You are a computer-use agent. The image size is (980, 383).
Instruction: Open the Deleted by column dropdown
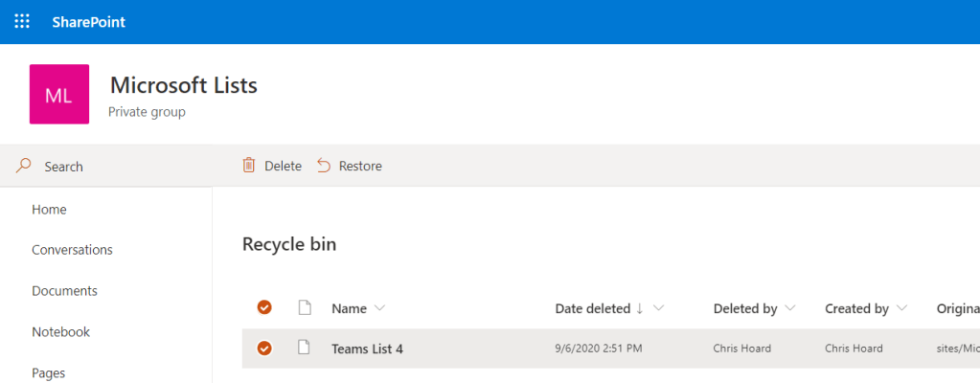790,308
